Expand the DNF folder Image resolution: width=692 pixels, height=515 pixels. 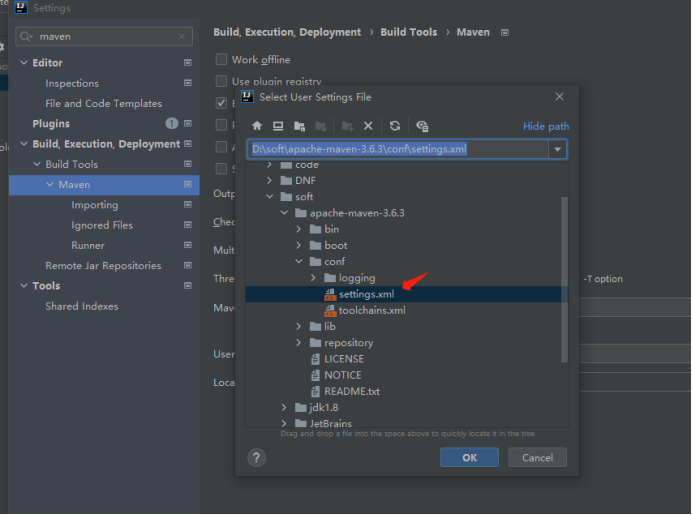269,180
